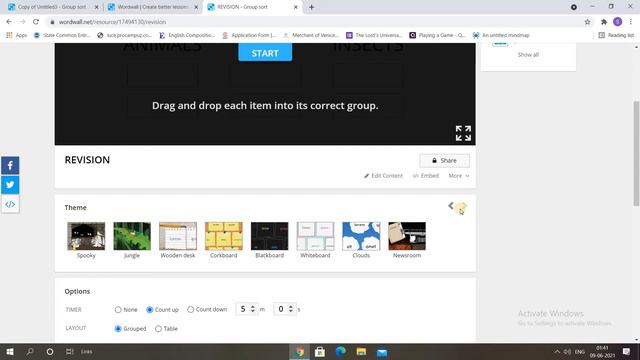Image resolution: width=640 pixels, height=360 pixels.
Task: Share on Facebook via sidebar icon
Action: click(10, 165)
